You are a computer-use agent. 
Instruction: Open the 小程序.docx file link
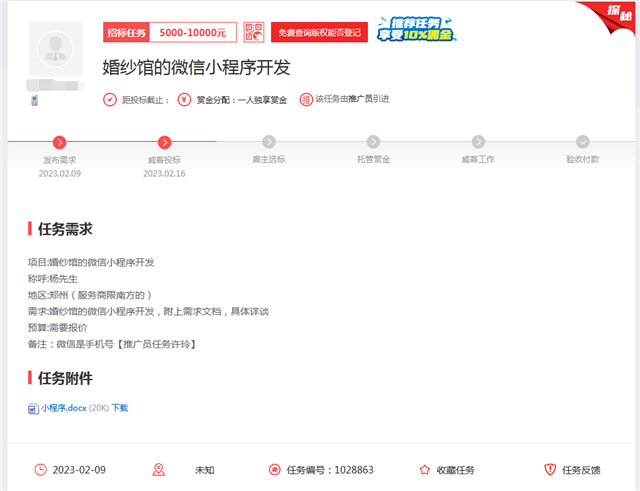pos(64,408)
